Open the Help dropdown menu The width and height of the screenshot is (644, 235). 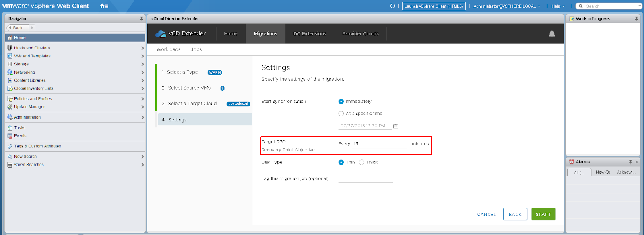tap(558, 6)
